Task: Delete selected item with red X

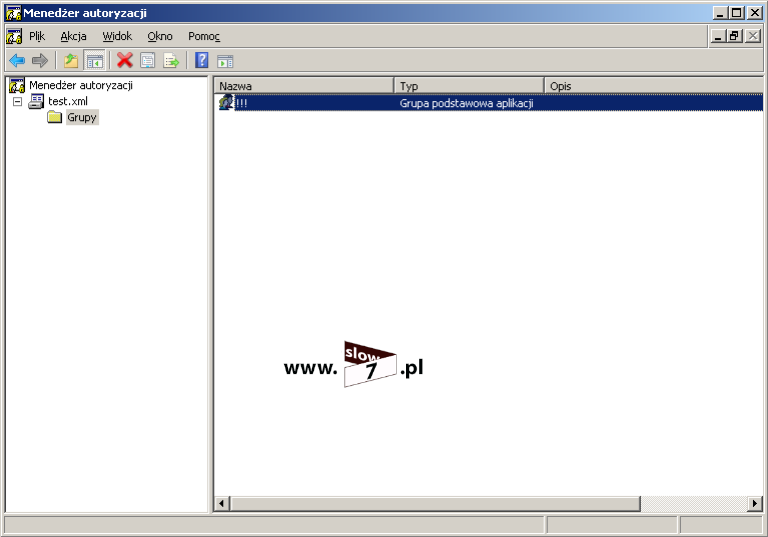Action: [x=124, y=60]
